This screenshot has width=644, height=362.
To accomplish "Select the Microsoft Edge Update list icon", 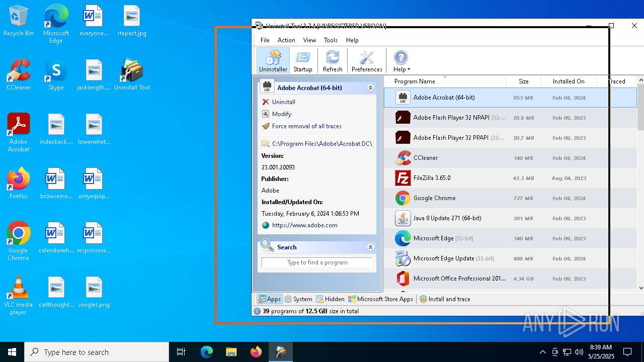I will (x=403, y=258).
